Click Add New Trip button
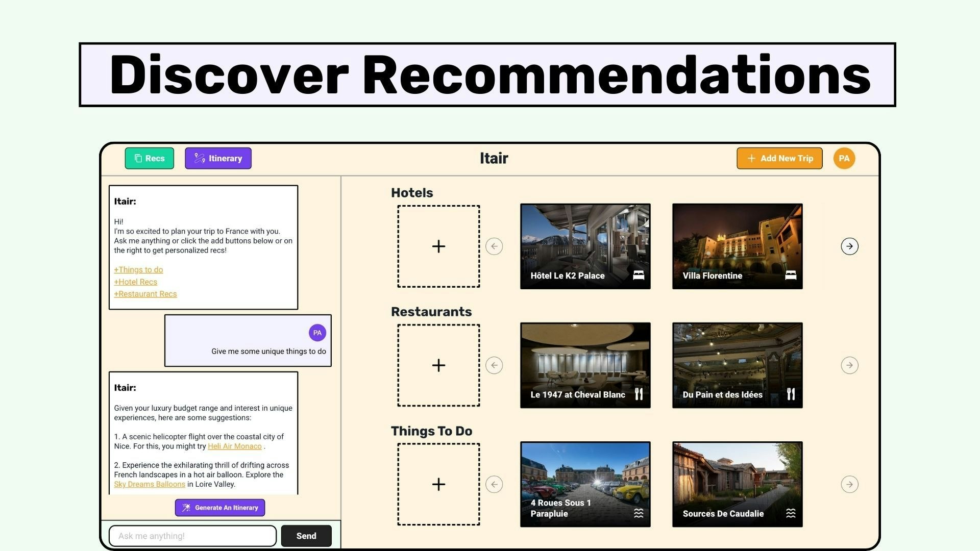This screenshot has width=980, height=551. [x=779, y=158]
